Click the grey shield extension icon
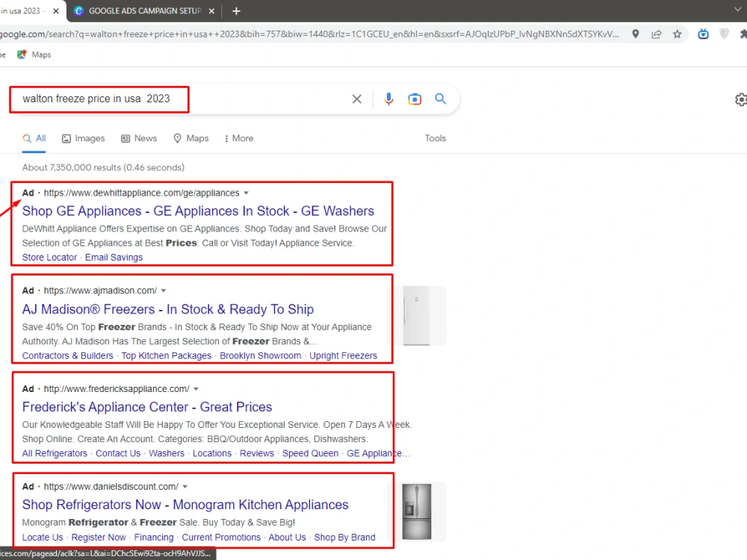 click(x=724, y=34)
